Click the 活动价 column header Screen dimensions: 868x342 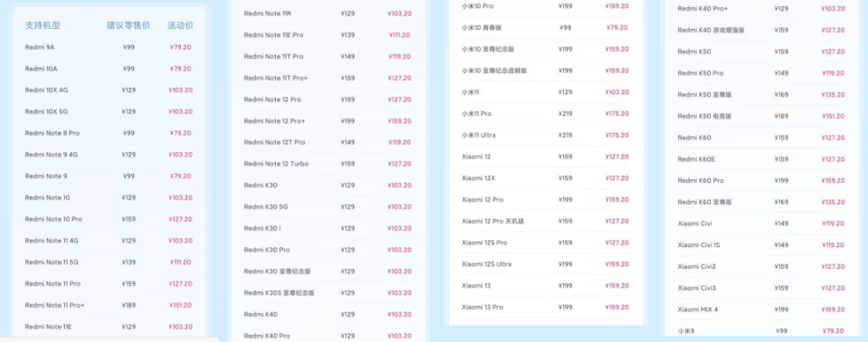pos(181,25)
